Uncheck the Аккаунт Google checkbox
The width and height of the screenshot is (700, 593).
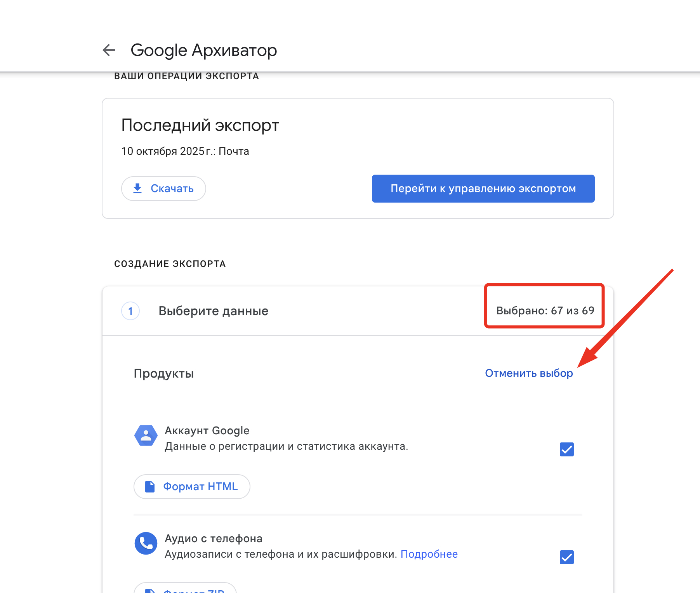(566, 449)
